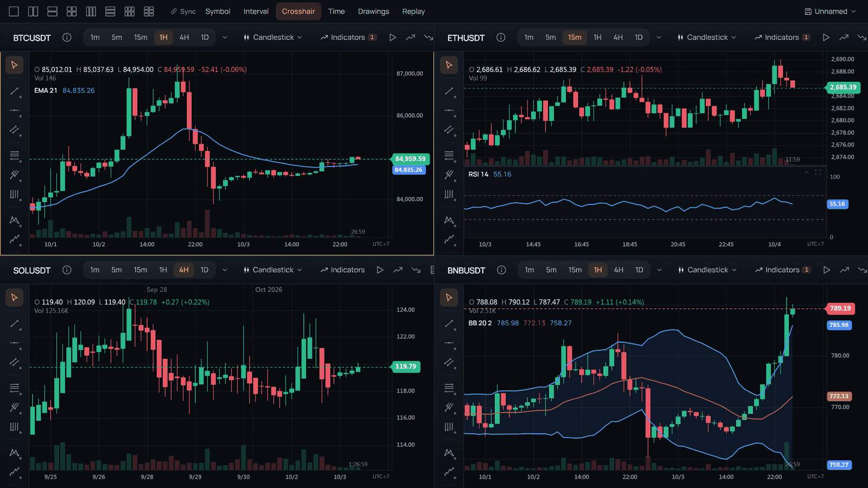Toggle Replay in the top bar

(413, 11)
